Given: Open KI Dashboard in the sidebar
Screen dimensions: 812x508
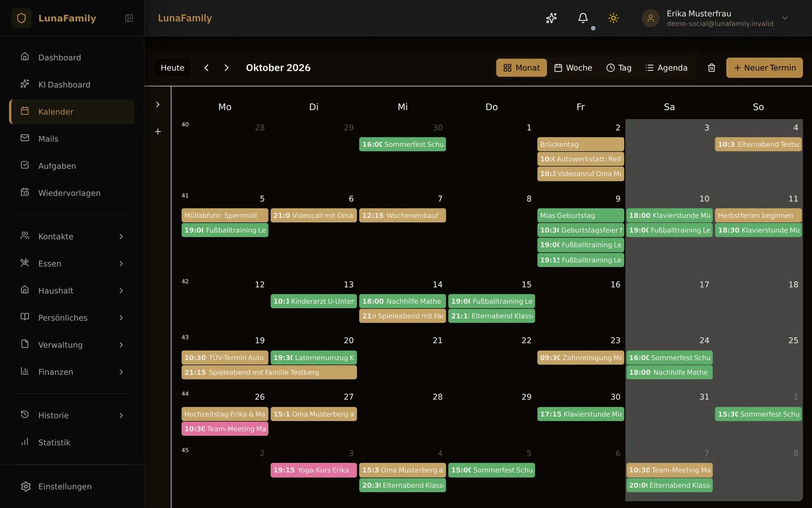Looking at the screenshot, I should [x=72, y=84].
